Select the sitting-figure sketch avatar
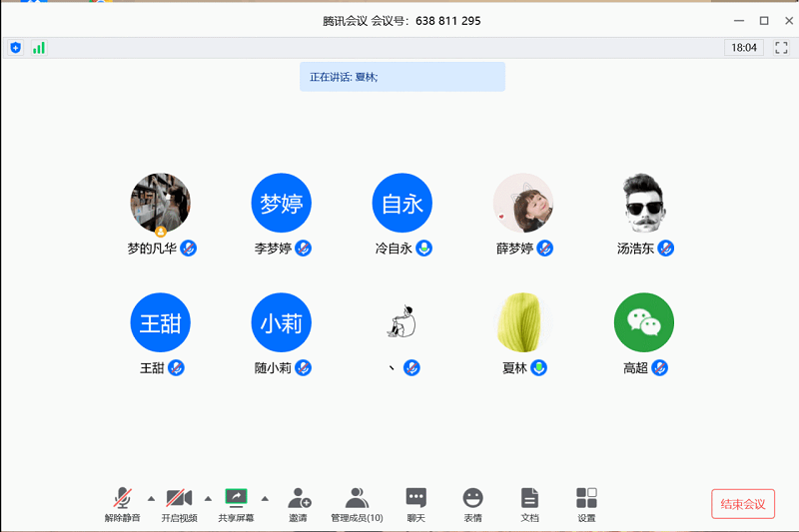 402,321
